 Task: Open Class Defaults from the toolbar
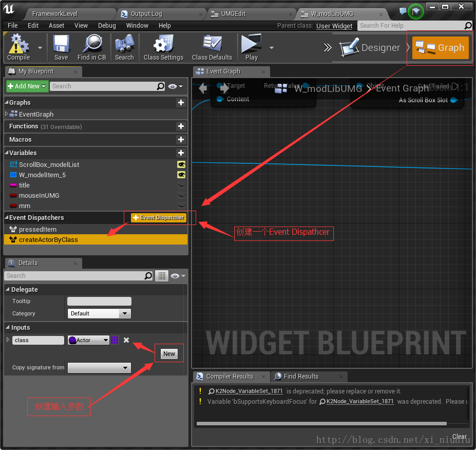point(212,48)
